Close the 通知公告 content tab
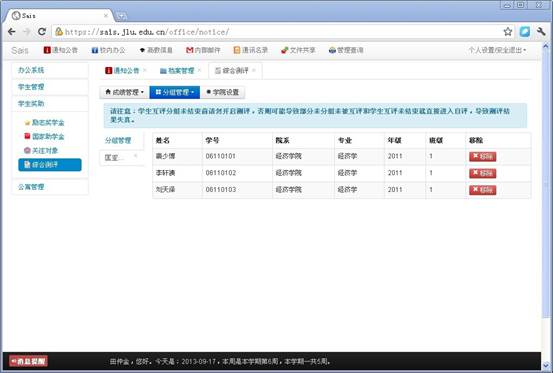 tap(145, 70)
